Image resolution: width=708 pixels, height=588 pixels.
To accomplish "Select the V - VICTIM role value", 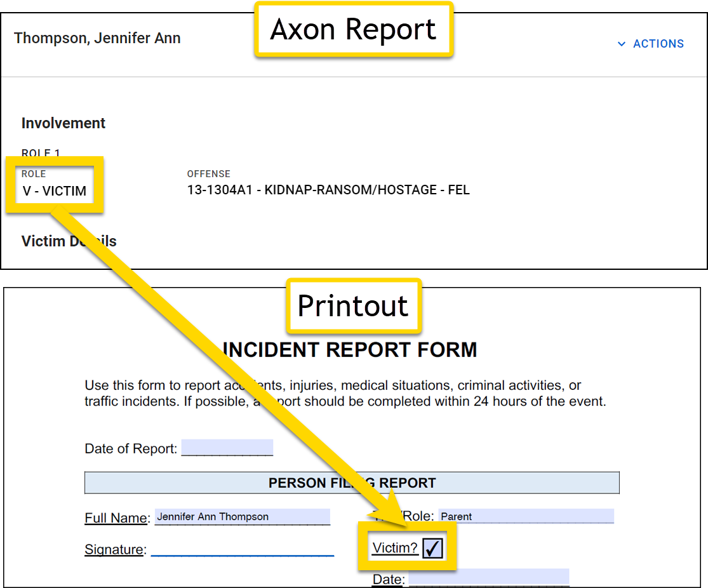I will 55,190.
